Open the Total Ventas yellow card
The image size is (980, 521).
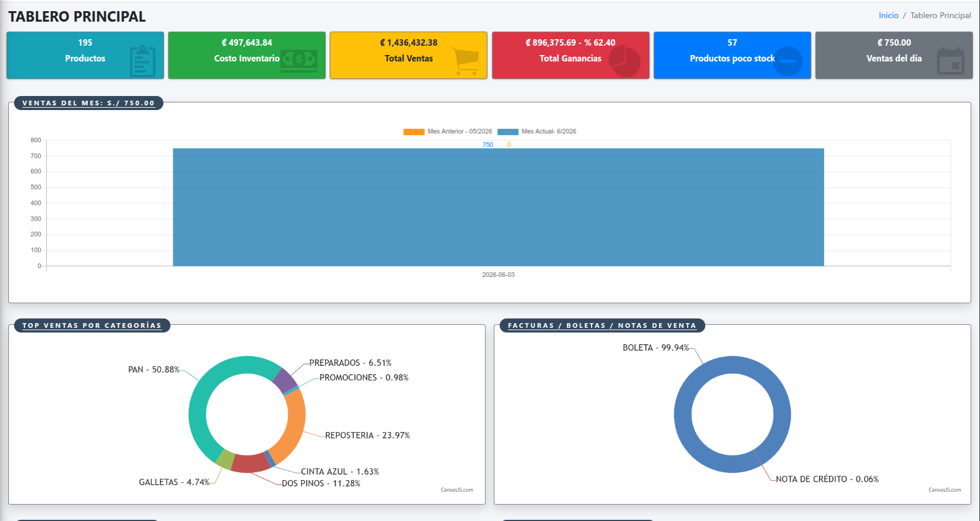coord(408,55)
